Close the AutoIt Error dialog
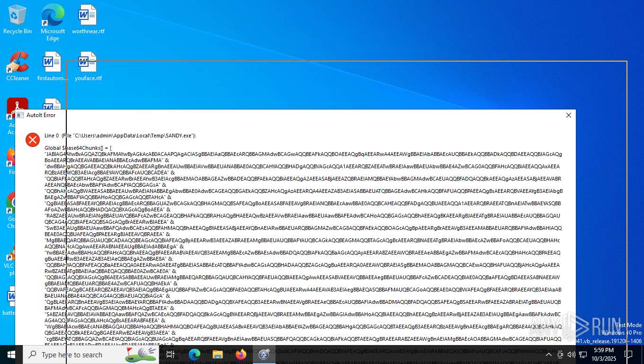Viewport: 644px width, 364px height. coord(569,115)
